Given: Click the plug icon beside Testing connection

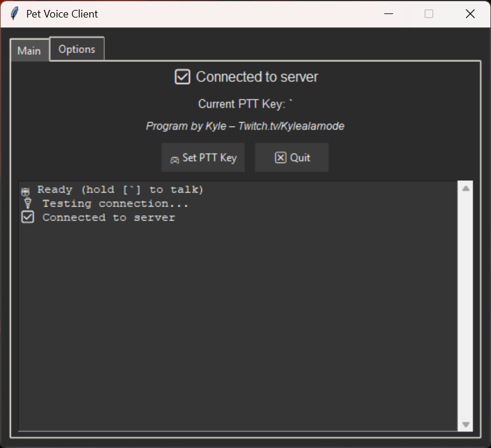Looking at the screenshot, I should tap(28, 204).
